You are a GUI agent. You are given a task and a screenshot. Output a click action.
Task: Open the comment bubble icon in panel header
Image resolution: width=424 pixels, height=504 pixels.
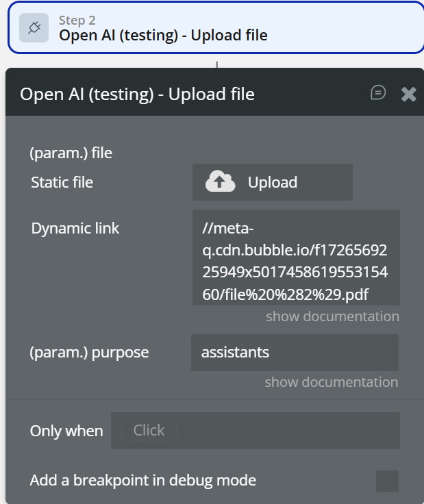click(x=378, y=93)
